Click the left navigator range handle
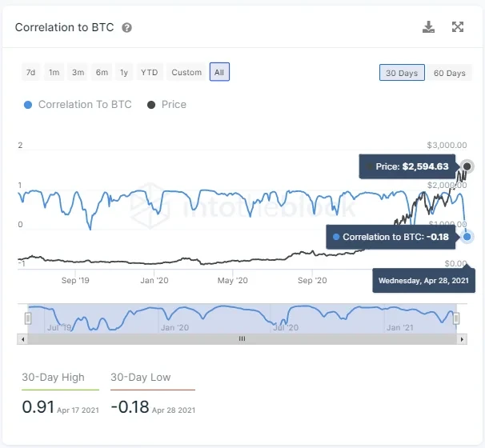 (x=28, y=318)
